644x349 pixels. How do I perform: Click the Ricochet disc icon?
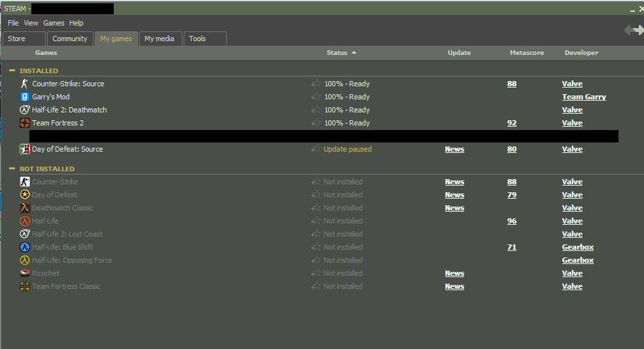pos(25,273)
